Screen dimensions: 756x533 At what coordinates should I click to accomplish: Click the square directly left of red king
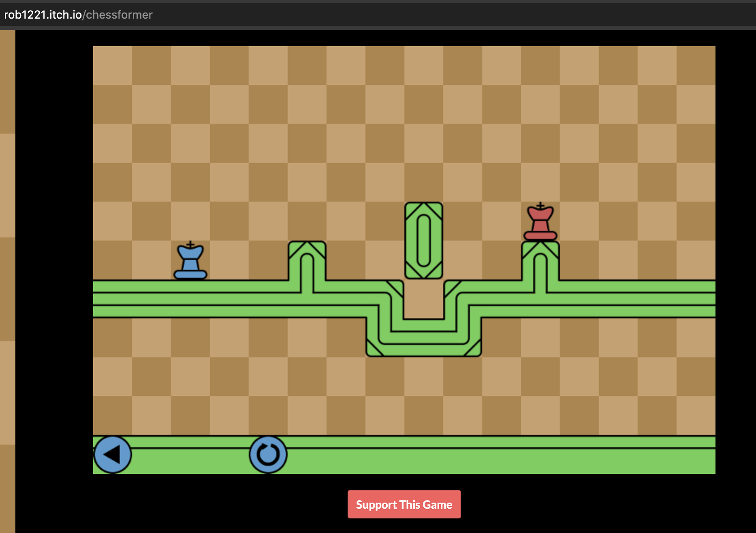click(x=502, y=221)
